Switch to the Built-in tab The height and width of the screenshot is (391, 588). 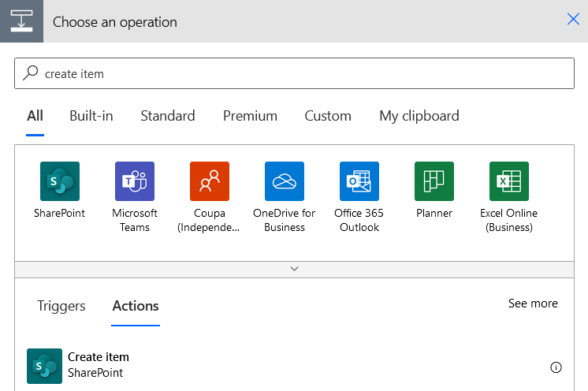tap(91, 116)
